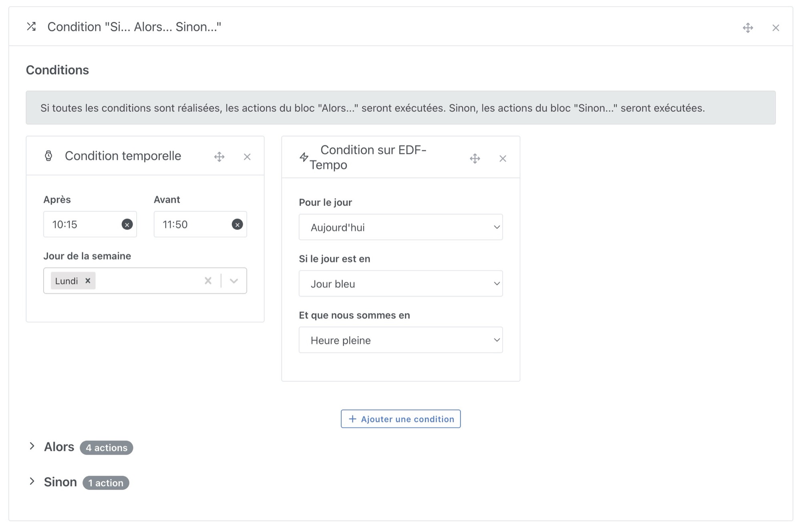Click the move handle on temporal condition

(219, 156)
